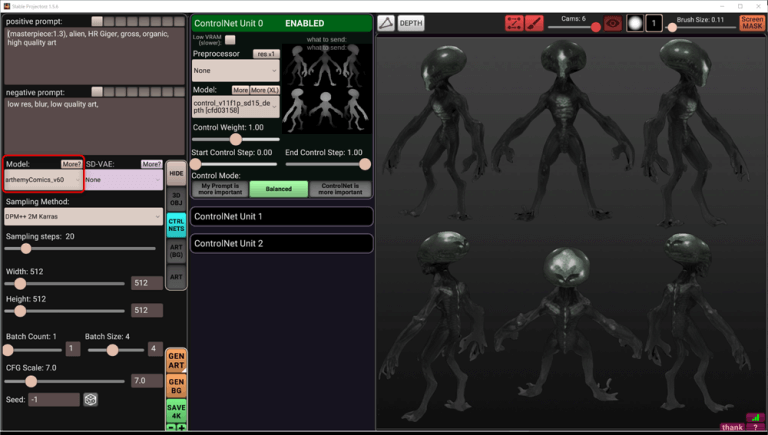Screen dimensions: 768x435
Task: Click the SAVE 4K button
Action: [176, 411]
